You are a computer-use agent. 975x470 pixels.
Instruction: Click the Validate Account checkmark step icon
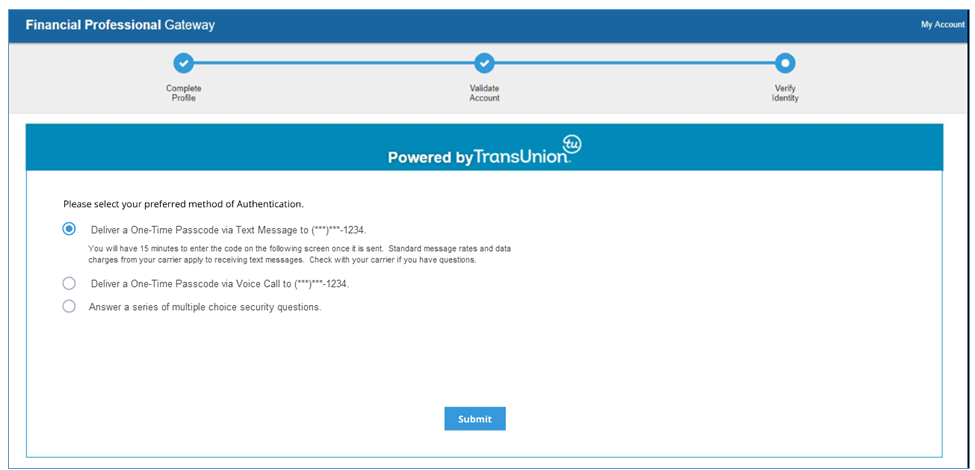[x=484, y=64]
